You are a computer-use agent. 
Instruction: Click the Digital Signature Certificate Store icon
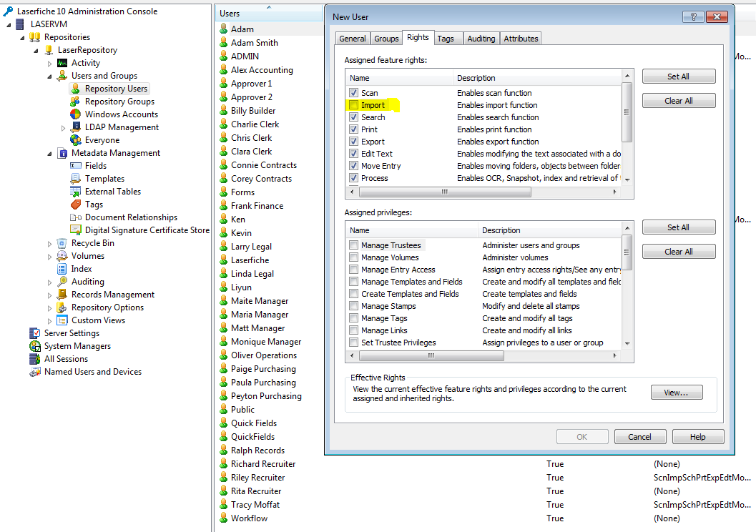pyautogui.click(x=75, y=230)
